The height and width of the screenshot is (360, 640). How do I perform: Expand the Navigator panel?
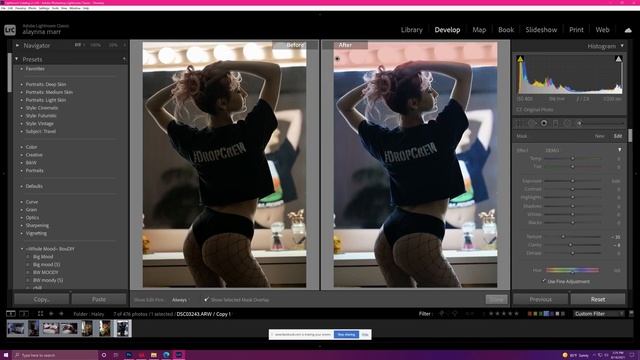[17, 46]
